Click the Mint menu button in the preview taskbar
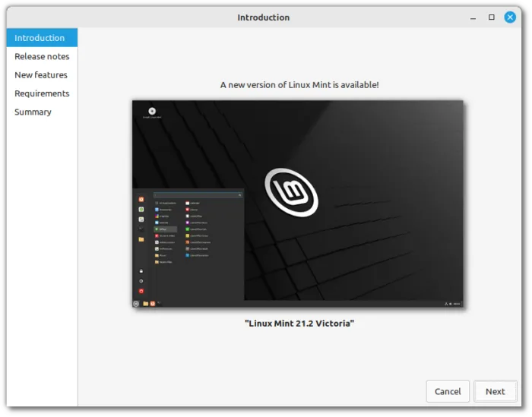The height and width of the screenshot is (417, 532). click(137, 304)
